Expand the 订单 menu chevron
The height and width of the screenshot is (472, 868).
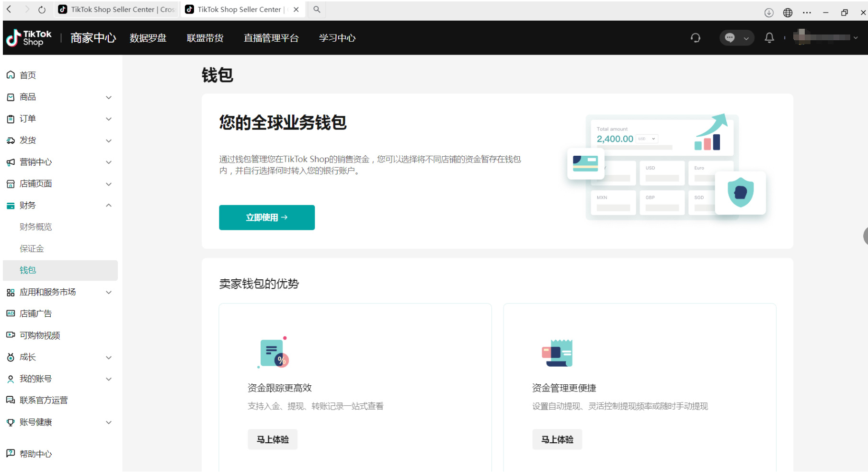tap(109, 119)
